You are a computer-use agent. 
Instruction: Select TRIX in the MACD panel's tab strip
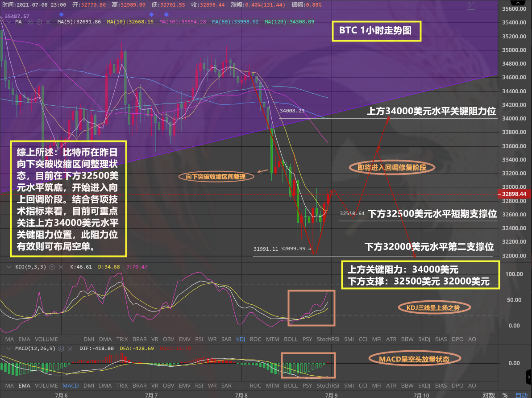click(122, 386)
